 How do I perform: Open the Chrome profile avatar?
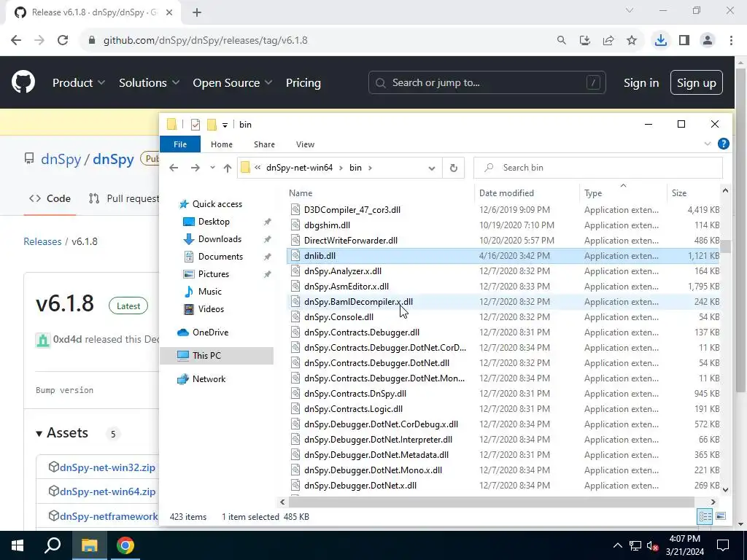(x=708, y=41)
